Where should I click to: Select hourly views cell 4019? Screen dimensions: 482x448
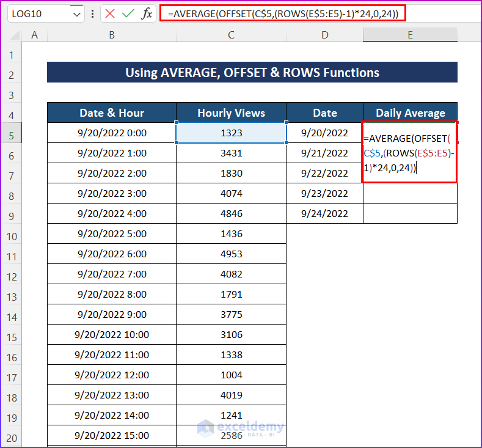click(x=231, y=395)
